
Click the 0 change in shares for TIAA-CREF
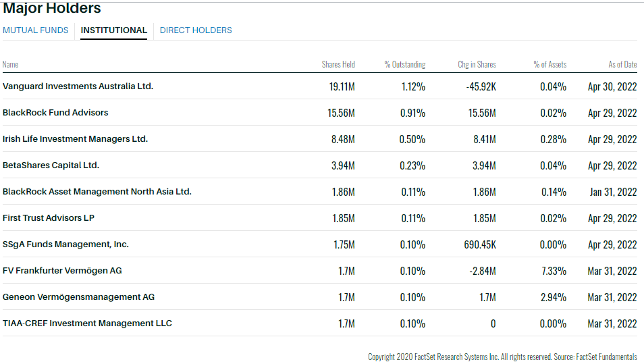tap(493, 323)
